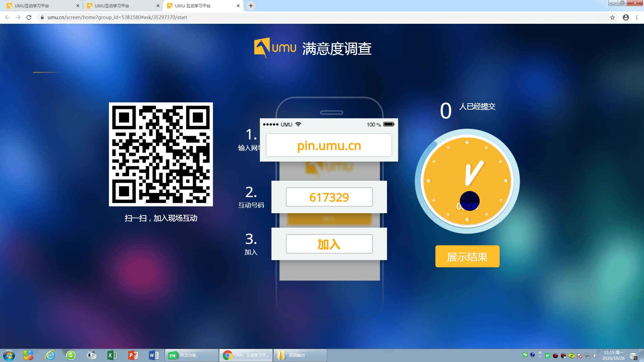Open the 录屏输出 folder in the taskbar
644x362 pixels.
[300, 355]
